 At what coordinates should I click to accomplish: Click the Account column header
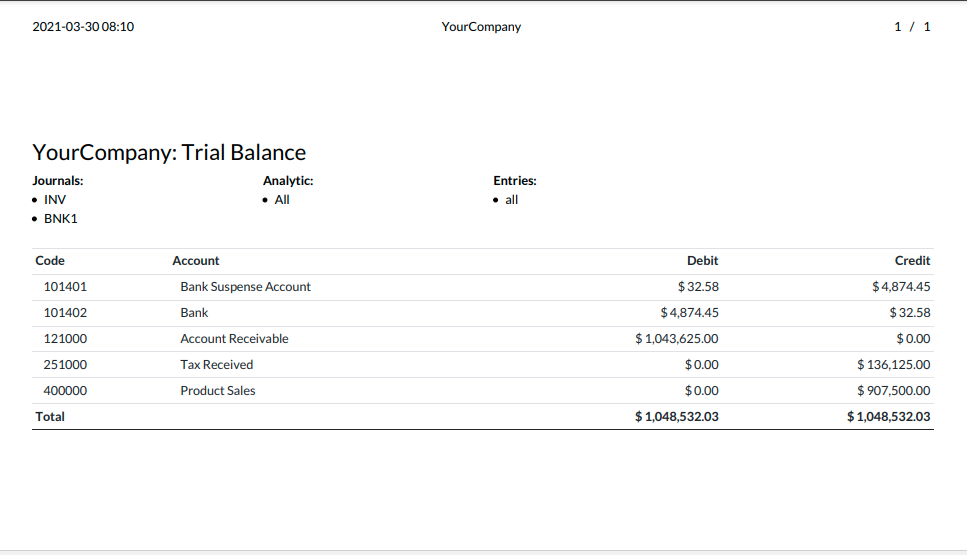[x=195, y=261]
